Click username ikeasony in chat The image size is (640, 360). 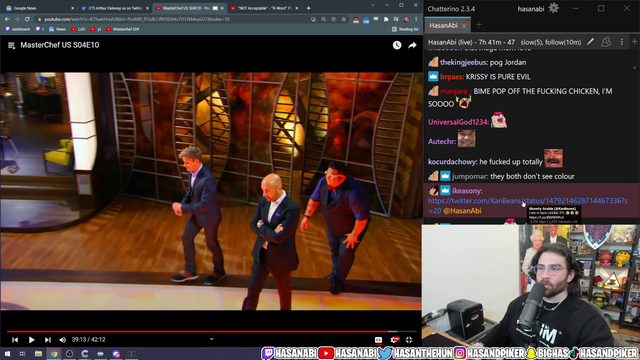467,191
